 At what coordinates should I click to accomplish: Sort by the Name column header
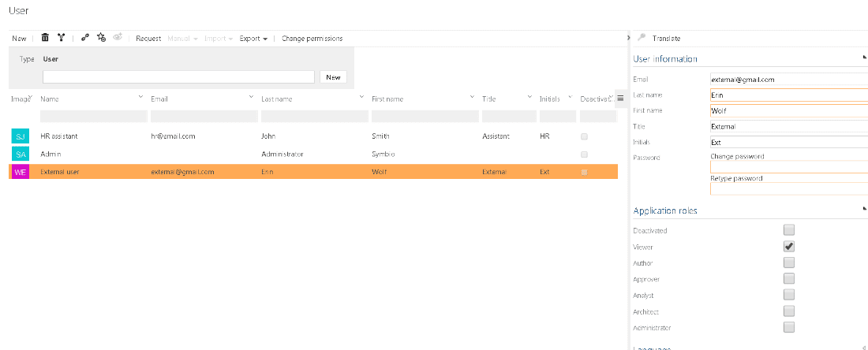49,99
